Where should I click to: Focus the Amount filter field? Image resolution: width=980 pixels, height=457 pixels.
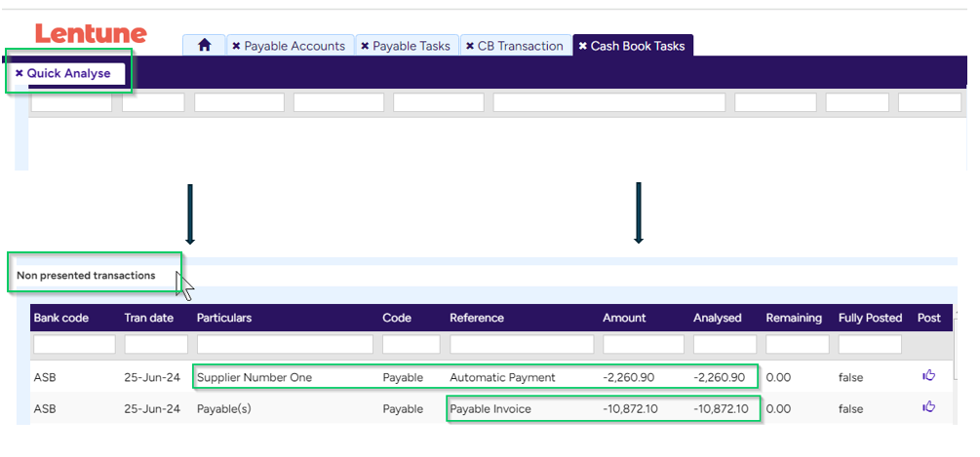click(x=644, y=344)
